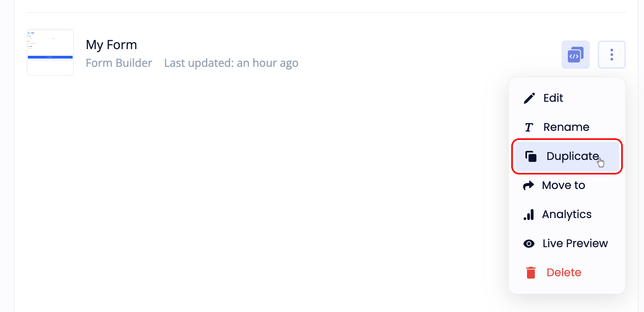Viewport: 644px width, 312px height.
Task: Choose Edit from the options menu
Action: 553,98
